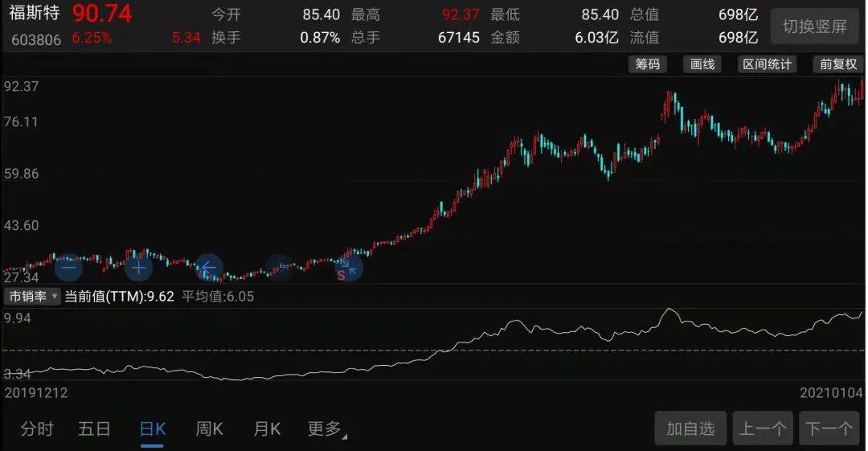The width and height of the screenshot is (868, 451).
Task: Open the 筹码 chip distribution tool
Action: pyautogui.click(x=648, y=64)
